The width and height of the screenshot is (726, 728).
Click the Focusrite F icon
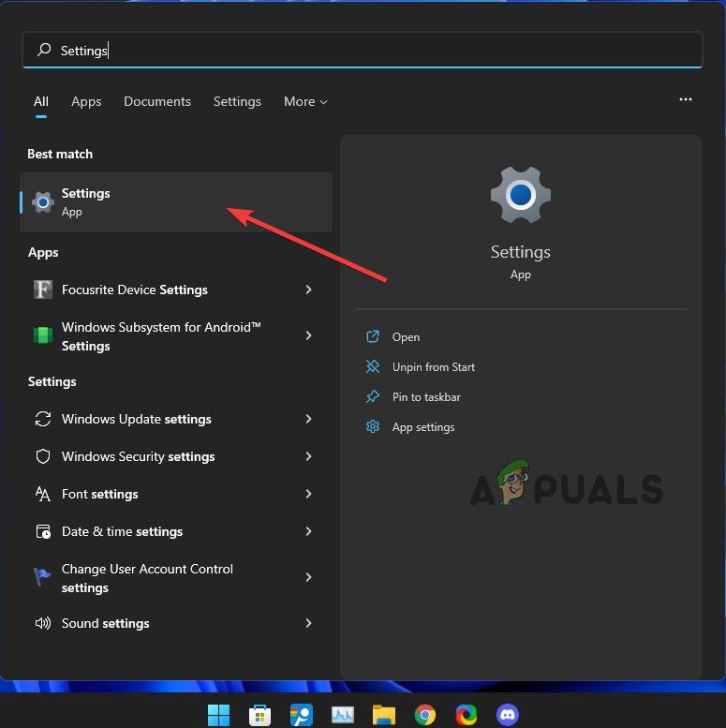43,290
